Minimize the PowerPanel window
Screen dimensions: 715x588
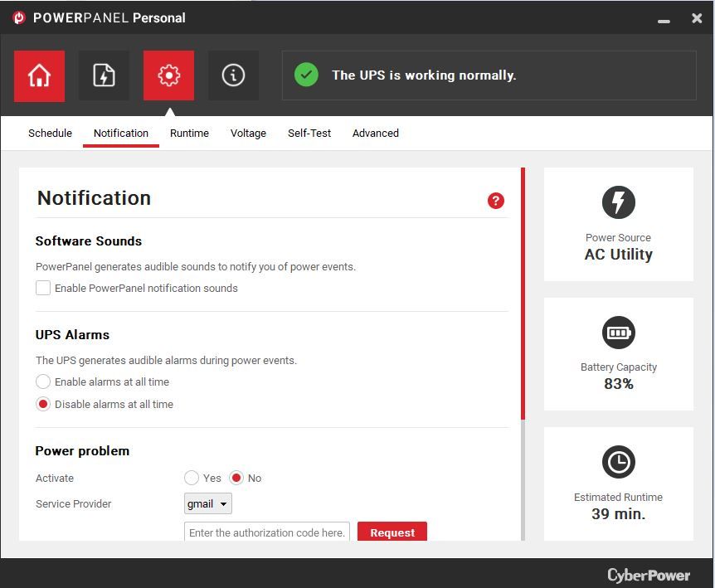point(664,21)
